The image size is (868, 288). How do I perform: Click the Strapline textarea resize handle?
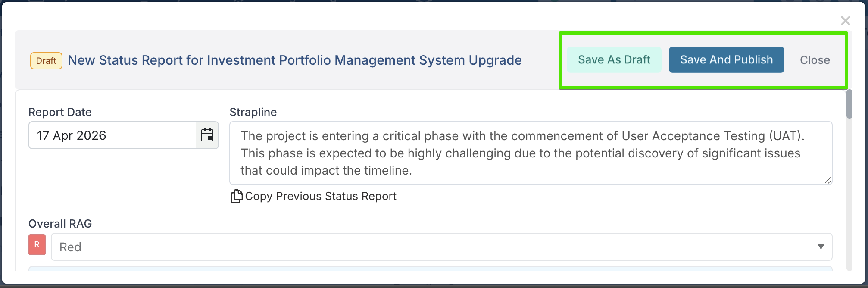coord(827,180)
